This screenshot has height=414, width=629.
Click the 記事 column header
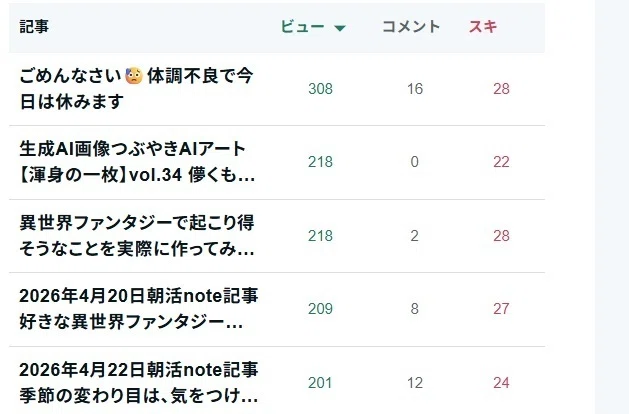pos(34,26)
